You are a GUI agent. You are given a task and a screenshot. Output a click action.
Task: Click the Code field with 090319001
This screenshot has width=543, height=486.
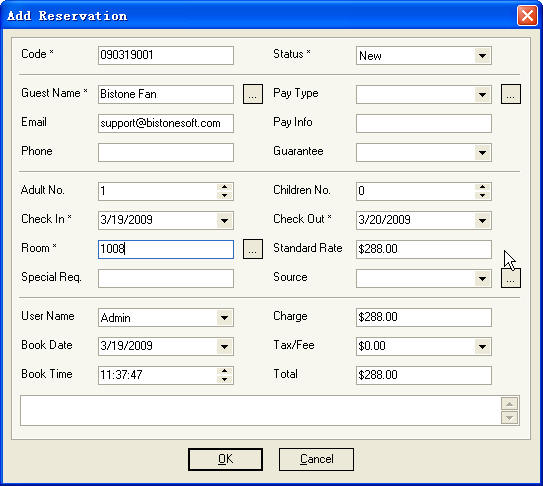(166, 55)
